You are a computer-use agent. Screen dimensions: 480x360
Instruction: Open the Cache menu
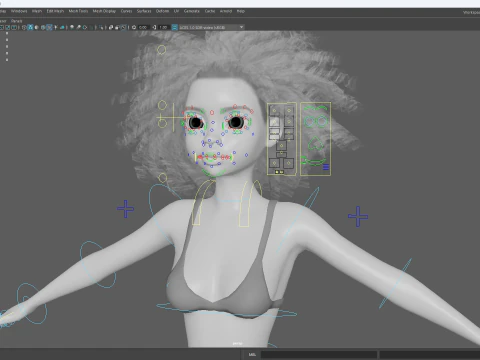[210, 11]
